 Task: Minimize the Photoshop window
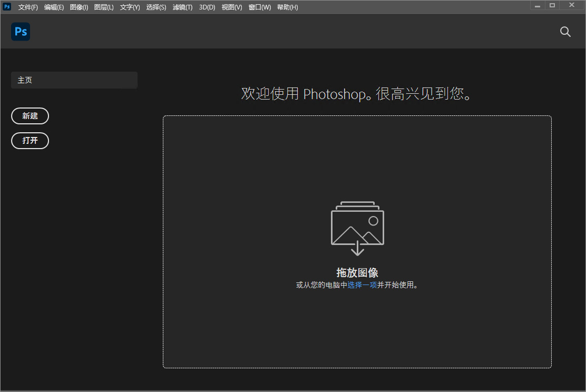click(538, 6)
